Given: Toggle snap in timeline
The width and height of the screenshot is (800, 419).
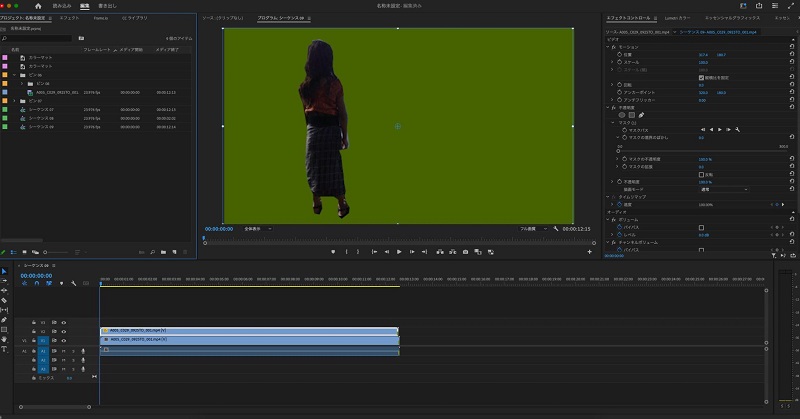Looking at the screenshot, I should (37, 283).
